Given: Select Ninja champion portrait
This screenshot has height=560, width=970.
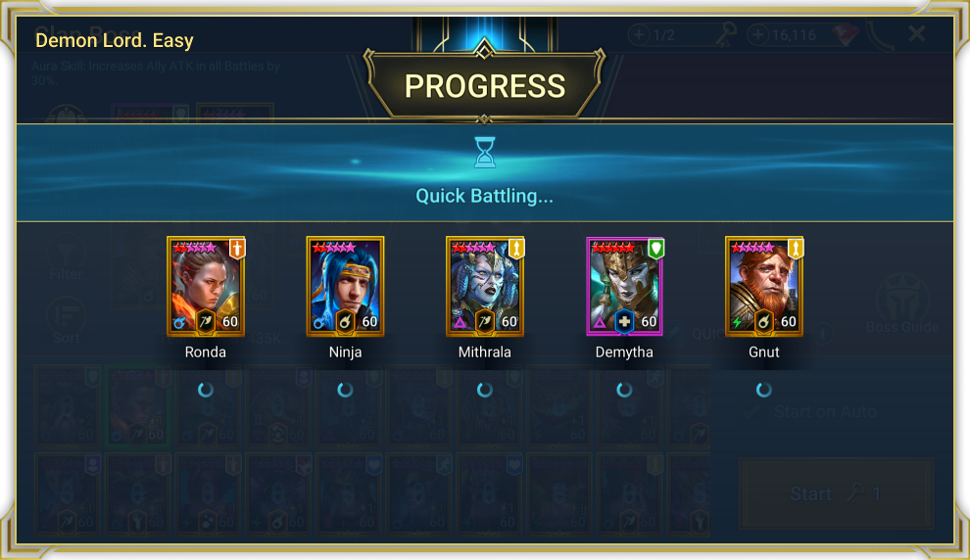Looking at the screenshot, I should [345, 286].
